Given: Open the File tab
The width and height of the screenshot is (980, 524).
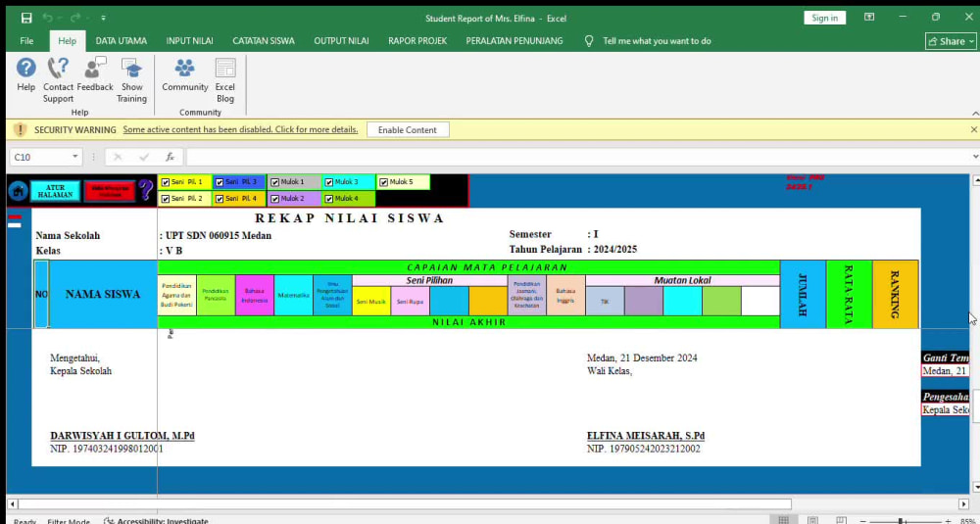Looking at the screenshot, I should tap(26, 40).
